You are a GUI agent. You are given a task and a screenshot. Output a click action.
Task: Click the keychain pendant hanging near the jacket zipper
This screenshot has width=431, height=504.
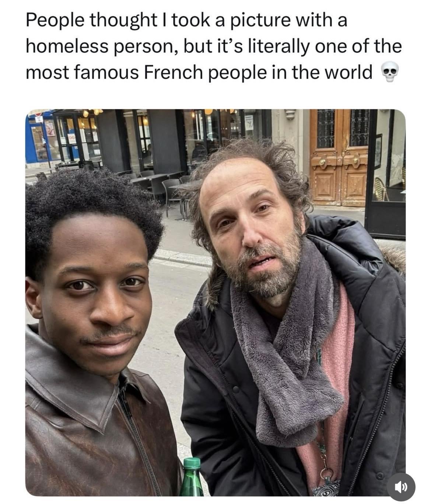[x=326, y=475]
